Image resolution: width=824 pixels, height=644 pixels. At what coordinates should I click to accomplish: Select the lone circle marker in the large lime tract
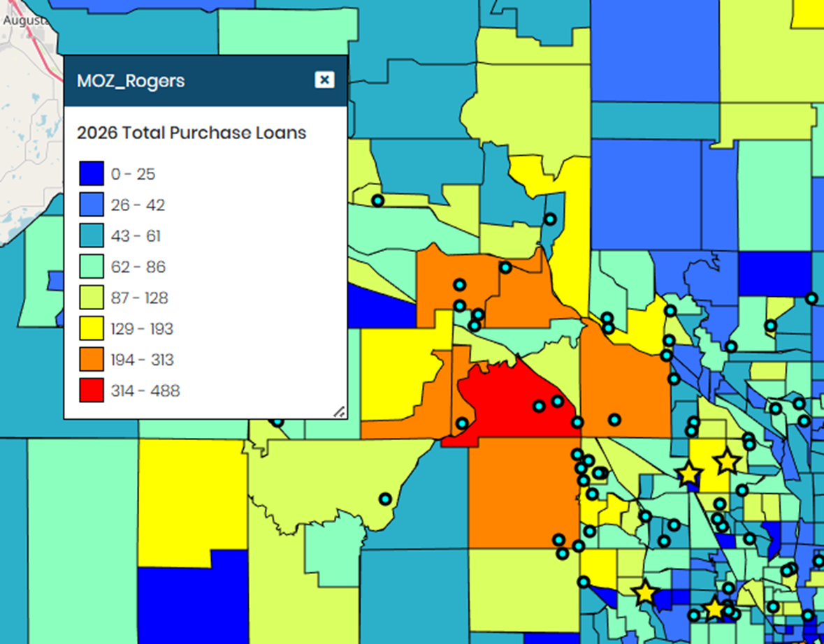click(x=385, y=499)
